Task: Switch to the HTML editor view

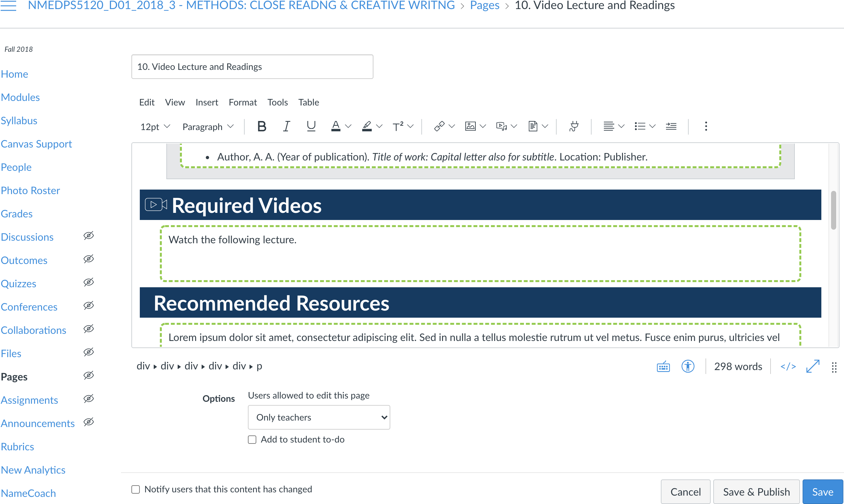Action: click(x=788, y=367)
